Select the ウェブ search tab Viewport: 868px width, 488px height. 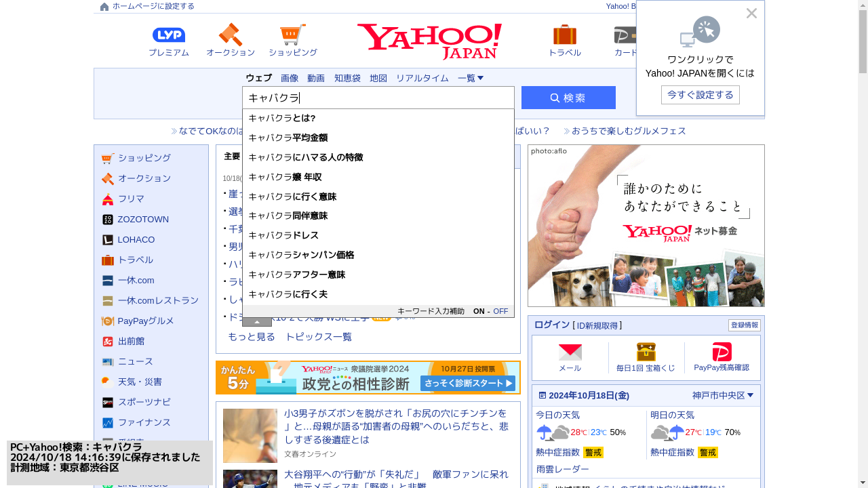(x=258, y=78)
